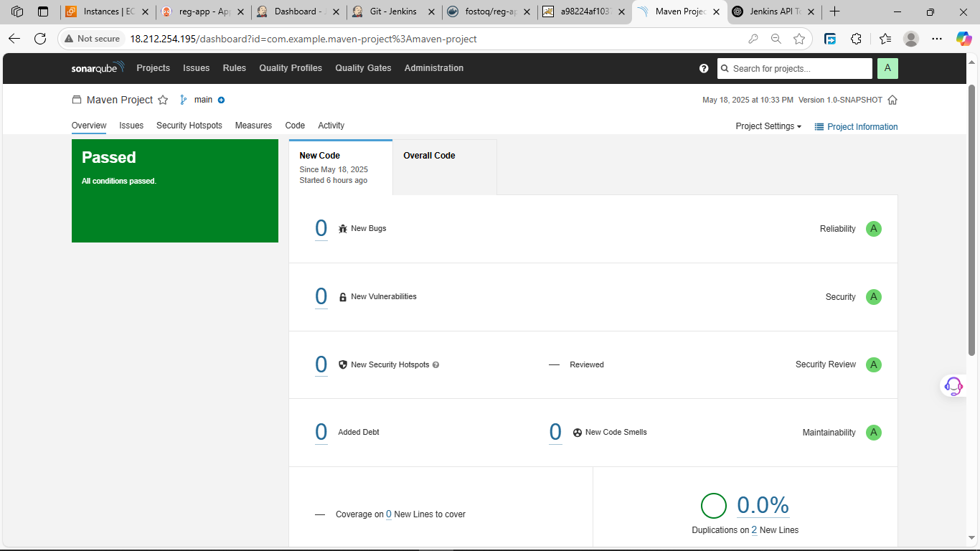Click the Not secure site info badge
980x551 pixels.
pyautogui.click(x=92, y=39)
